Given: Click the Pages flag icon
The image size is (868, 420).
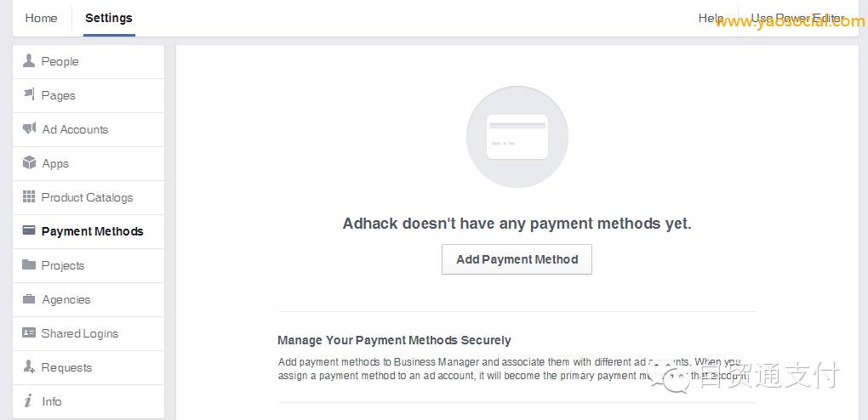Looking at the screenshot, I should (x=29, y=94).
